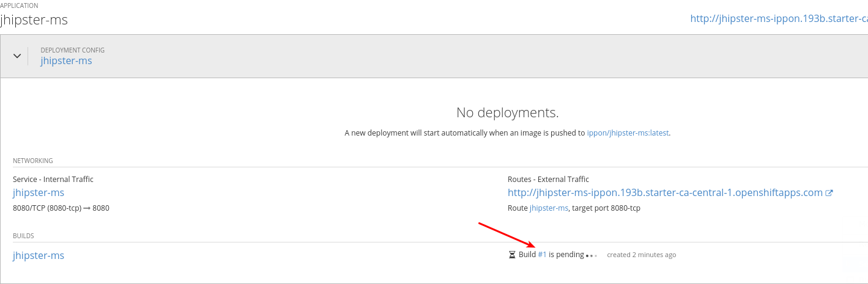Click the 8080/TCP port mapping text
Screen dimensions: 868x284
[61, 208]
